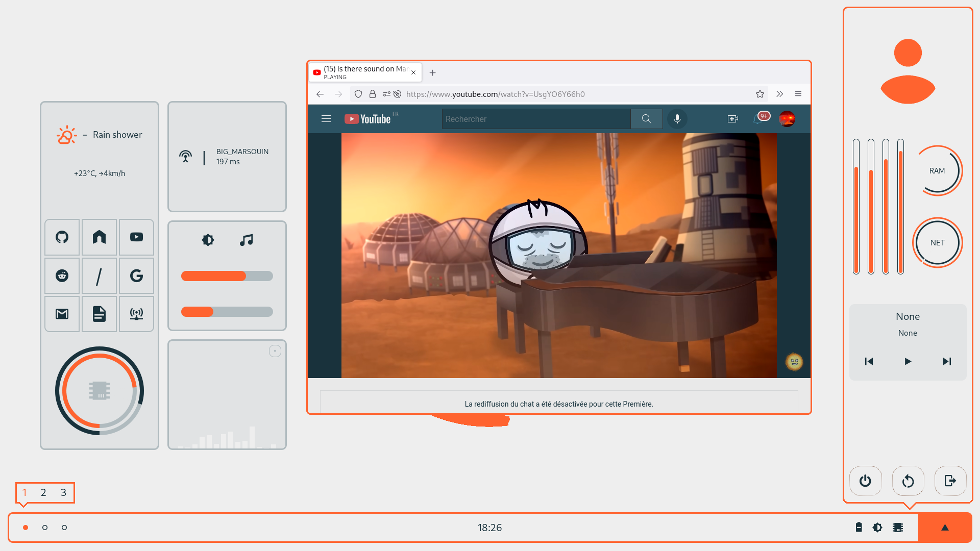Click the Google G shortcut
980x551 pixels.
(x=136, y=275)
